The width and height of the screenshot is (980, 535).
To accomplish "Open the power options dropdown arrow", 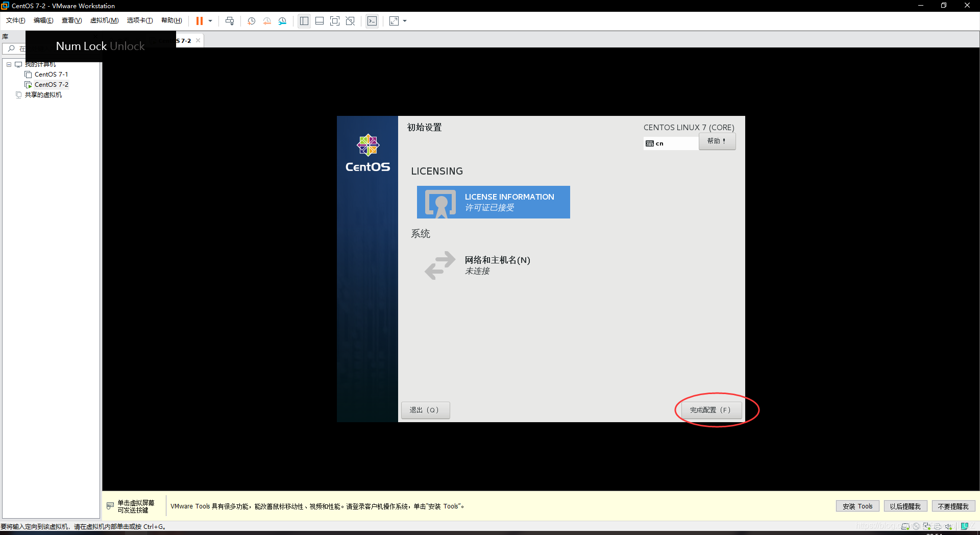I will pyautogui.click(x=210, y=21).
